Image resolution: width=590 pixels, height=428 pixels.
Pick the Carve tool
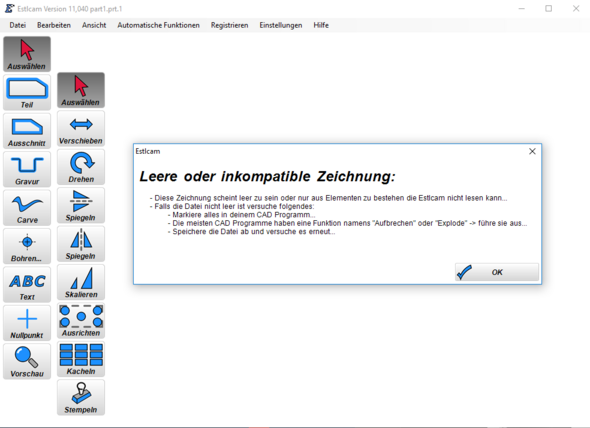[x=27, y=208]
